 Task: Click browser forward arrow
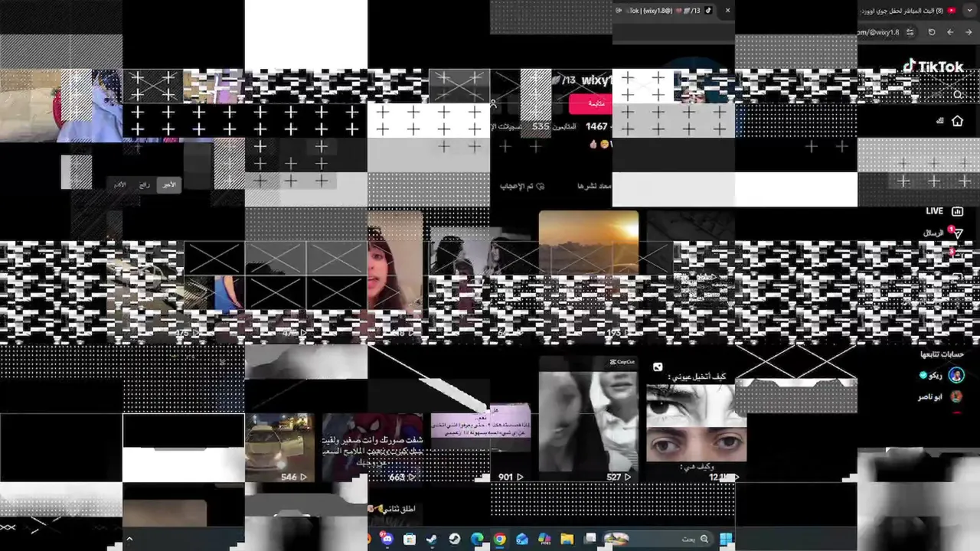tap(969, 32)
